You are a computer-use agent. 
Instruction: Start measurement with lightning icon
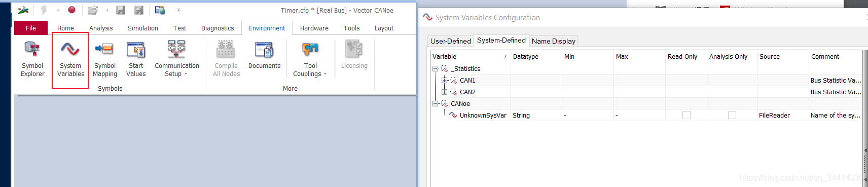(44, 10)
